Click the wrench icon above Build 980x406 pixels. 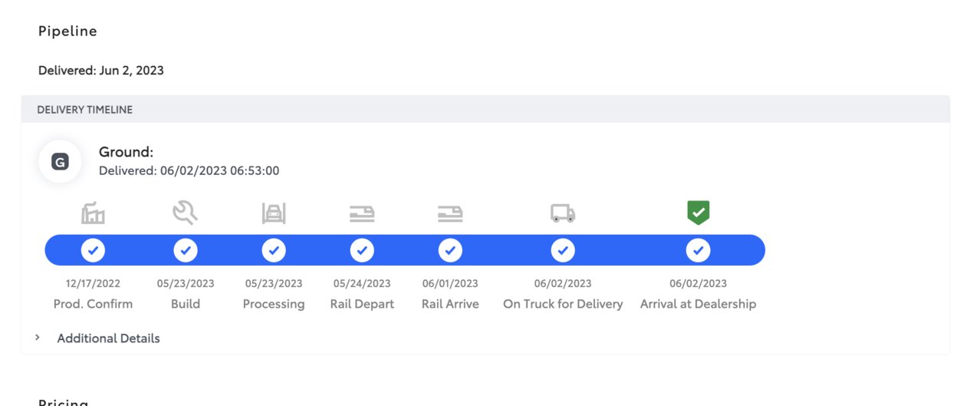click(x=186, y=213)
